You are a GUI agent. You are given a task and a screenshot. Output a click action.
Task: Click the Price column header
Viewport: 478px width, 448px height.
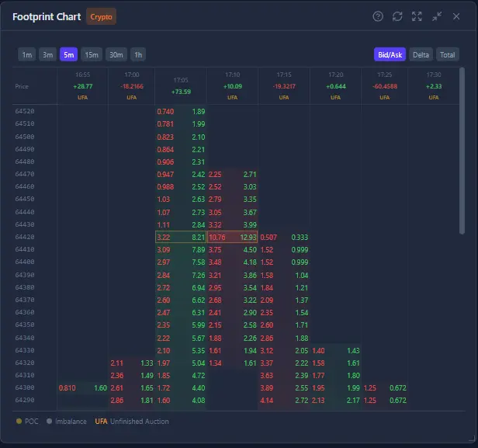(22, 86)
